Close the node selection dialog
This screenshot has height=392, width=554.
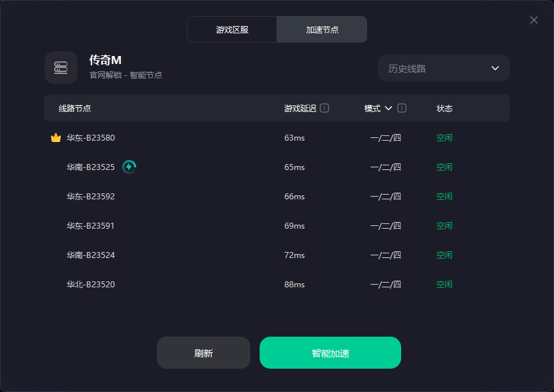tap(533, 20)
